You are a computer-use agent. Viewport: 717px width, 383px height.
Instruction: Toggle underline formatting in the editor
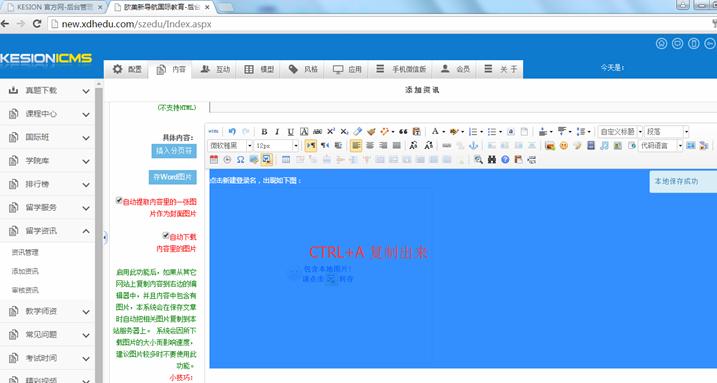(x=290, y=132)
